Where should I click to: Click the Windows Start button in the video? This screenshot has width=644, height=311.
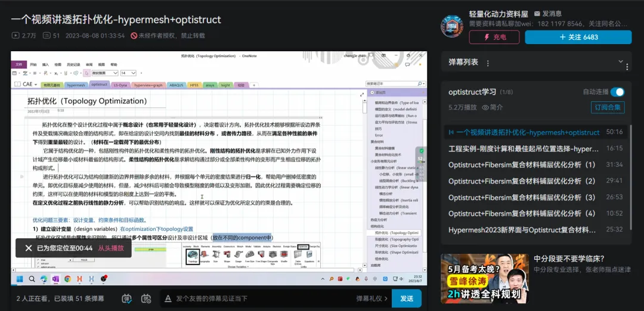[x=19, y=279]
